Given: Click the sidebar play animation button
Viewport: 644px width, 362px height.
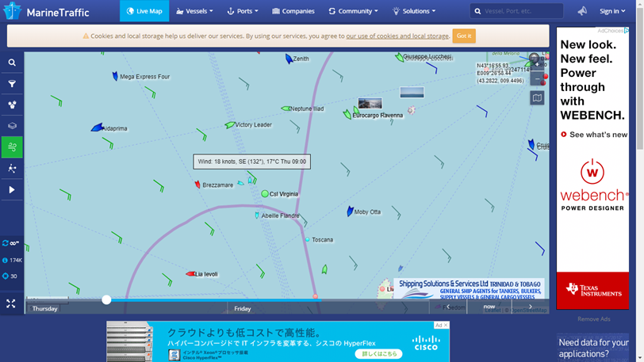Looking at the screenshot, I should (x=12, y=189).
